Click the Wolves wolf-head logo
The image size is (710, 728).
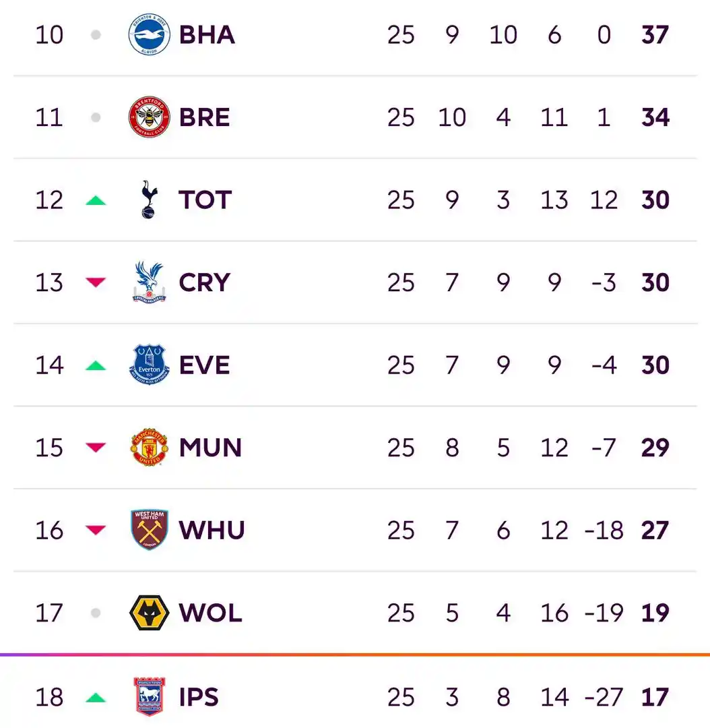point(149,613)
